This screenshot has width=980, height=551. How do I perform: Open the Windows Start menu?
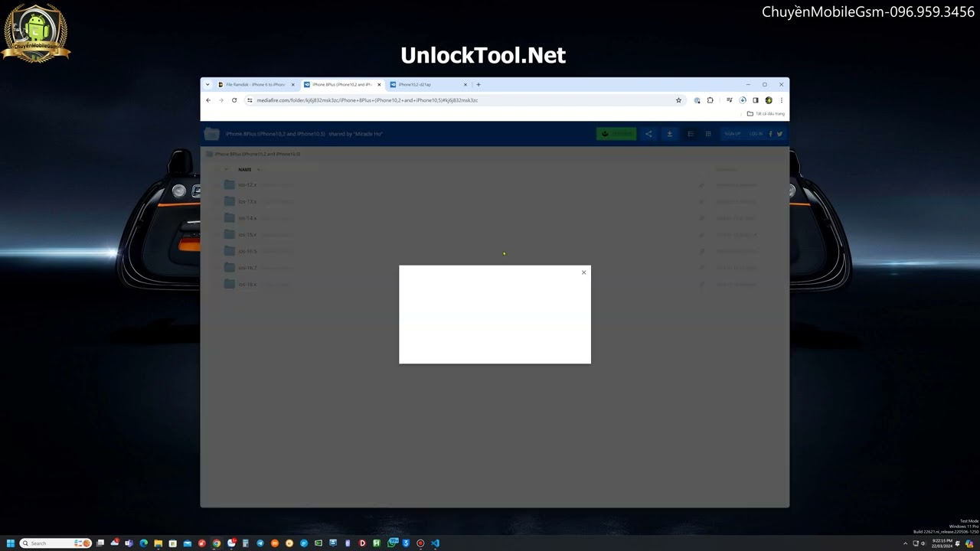[11, 543]
